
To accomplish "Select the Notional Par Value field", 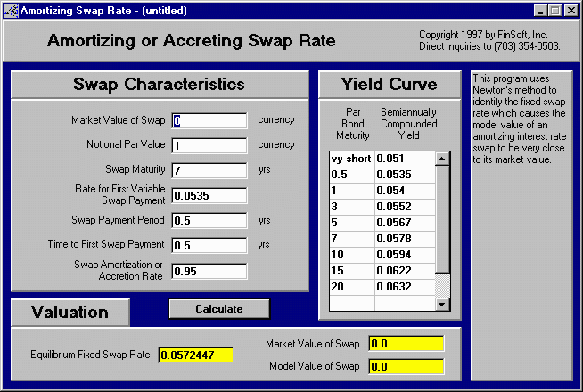I will (x=209, y=145).
